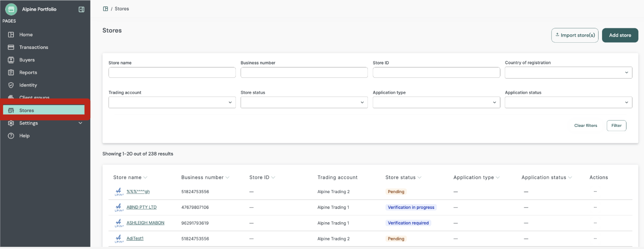The width and height of the screenshot is (644, 249).
Task: Go to Transactions page
Action: 34,47
